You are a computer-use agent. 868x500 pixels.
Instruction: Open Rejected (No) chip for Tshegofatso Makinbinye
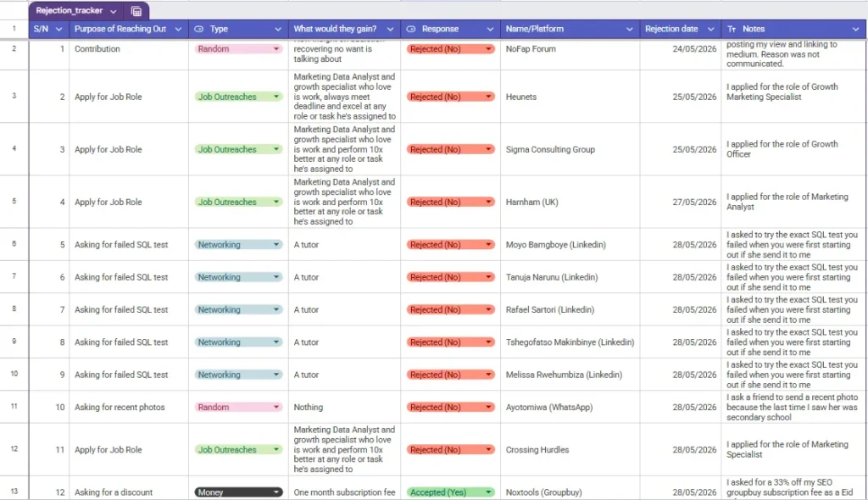click(x=450, y=342)
